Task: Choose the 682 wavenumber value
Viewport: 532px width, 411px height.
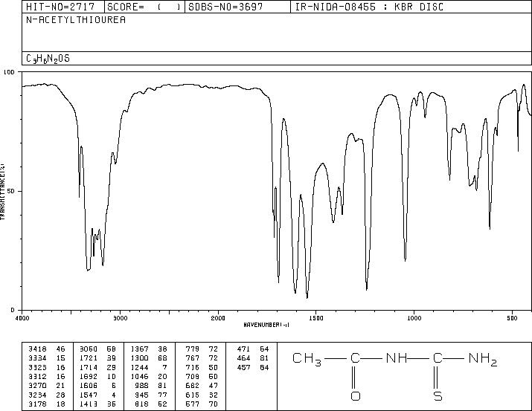Action: [x=193, y=386]
